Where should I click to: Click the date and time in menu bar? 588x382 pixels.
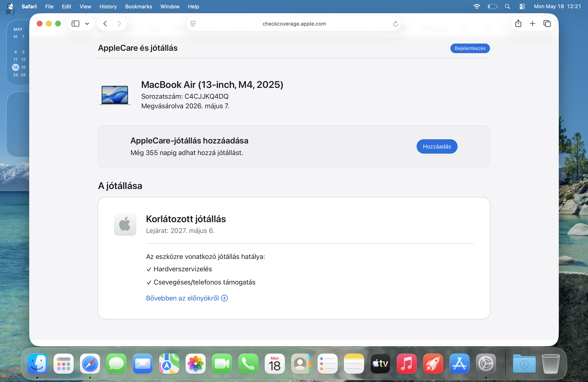[x=557, y=6]
